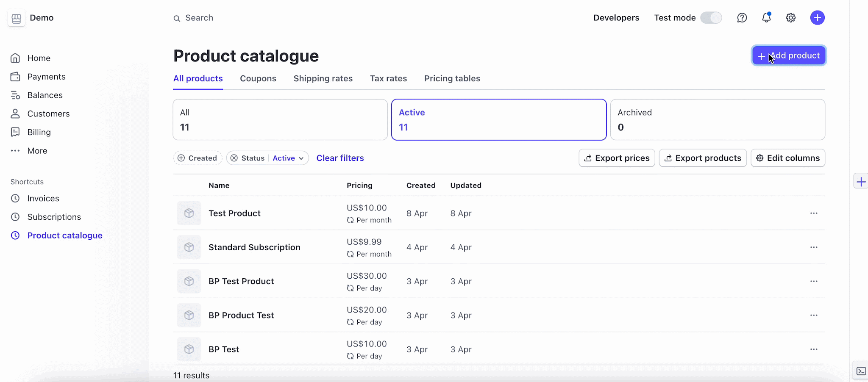Click the Clear filters link
868x382 pixels.
(340, 158)
